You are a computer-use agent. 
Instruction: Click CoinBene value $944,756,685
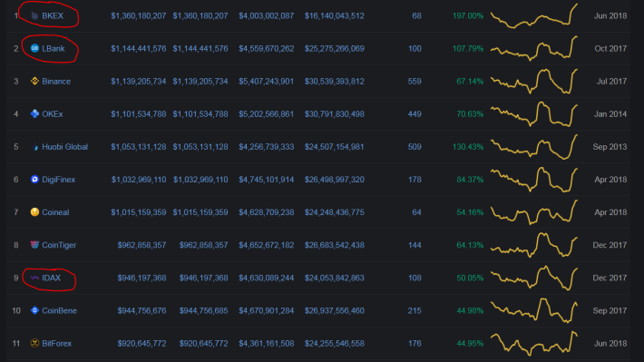point(203,310)
